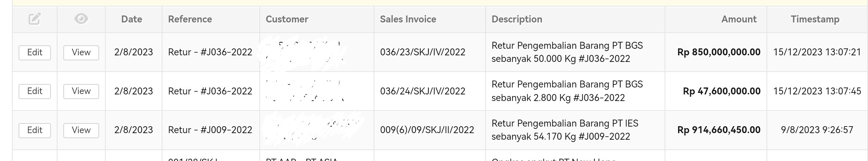Viewport: 868px width, 161px height.
Task: Select the Rp 914,660,450.00 amount cell
Action: 719,130
